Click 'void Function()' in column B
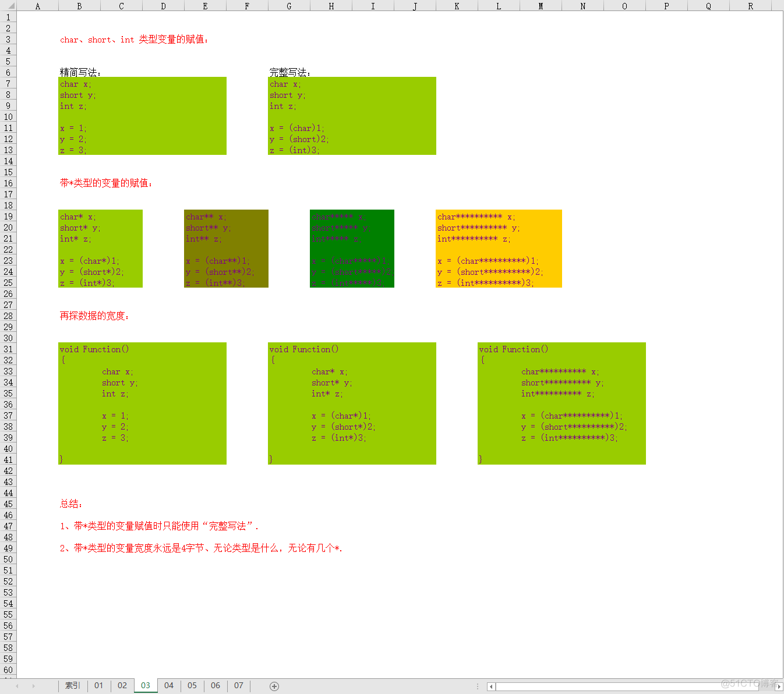The width and height of the screenshot is (784, 694). [94, 349]
